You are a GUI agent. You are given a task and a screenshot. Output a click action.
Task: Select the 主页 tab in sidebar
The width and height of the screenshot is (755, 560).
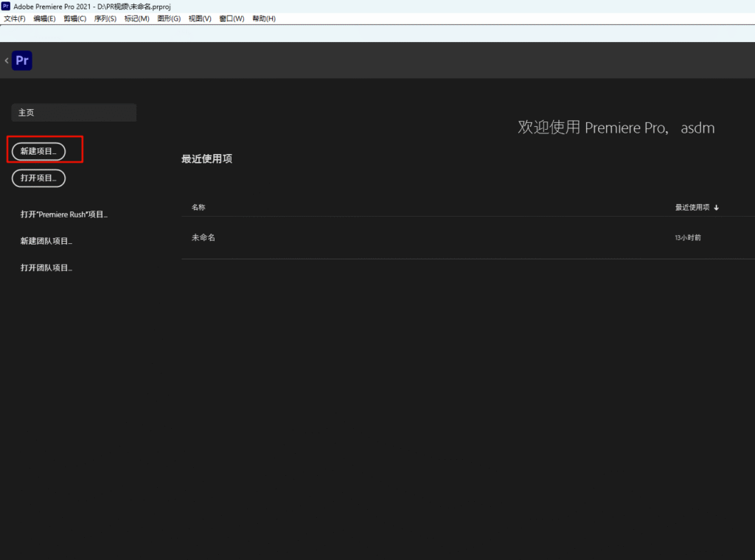pos(74,113)
